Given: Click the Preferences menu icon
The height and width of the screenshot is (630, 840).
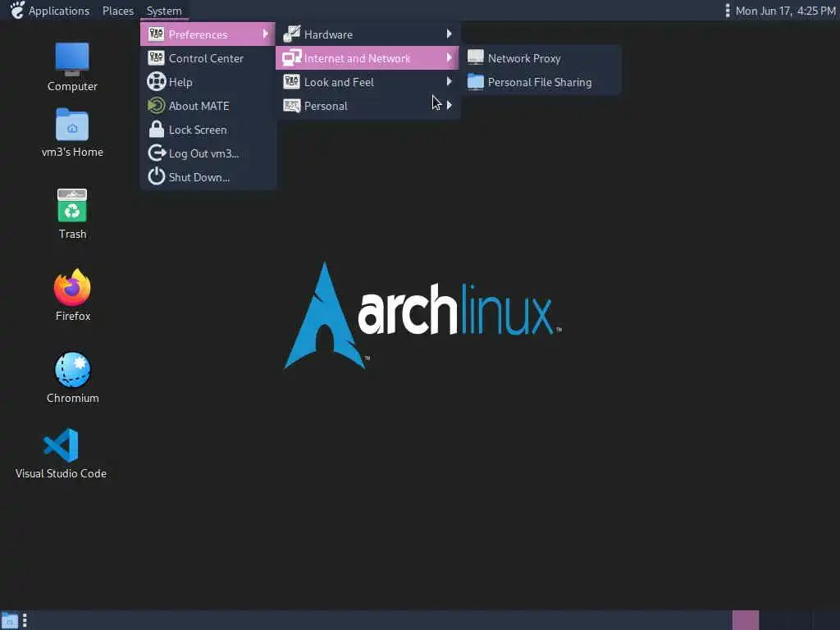Looking at the screenshot, I should (x=156, y=34).
